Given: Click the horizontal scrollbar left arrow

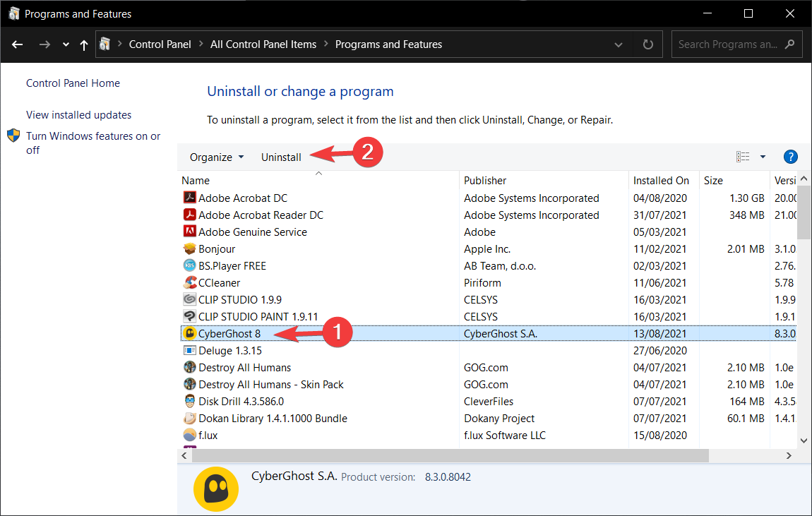Looking at the screenshot, I should point(184,455).
